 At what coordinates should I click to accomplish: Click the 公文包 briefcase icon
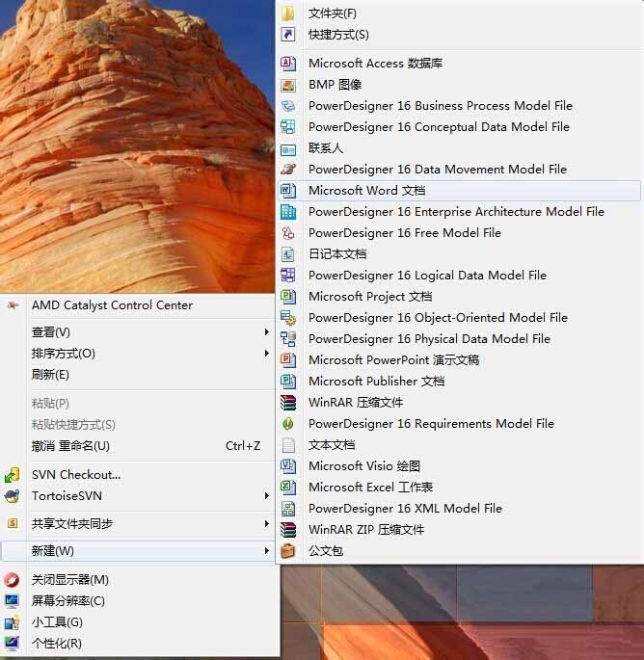pyautogui.click(x=288, y=550)
